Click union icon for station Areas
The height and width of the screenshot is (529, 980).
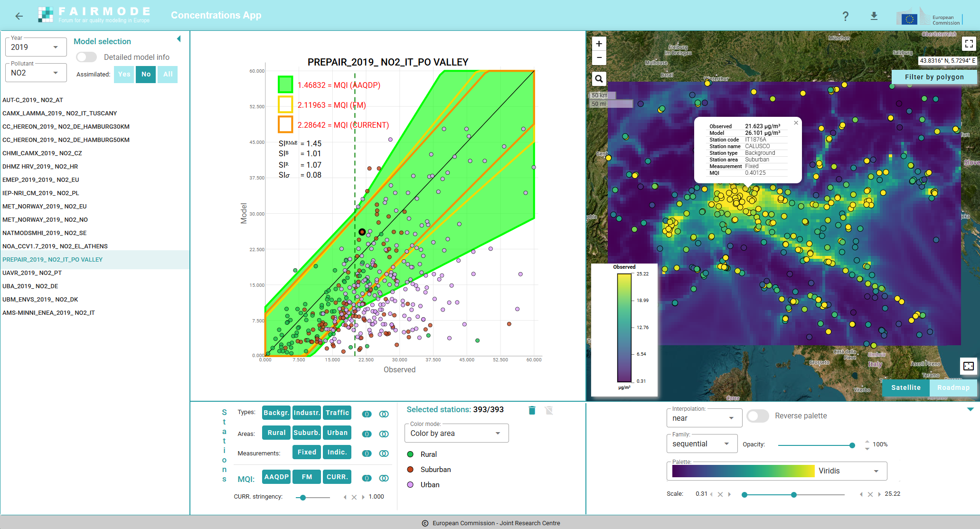(x=384, y=434)
